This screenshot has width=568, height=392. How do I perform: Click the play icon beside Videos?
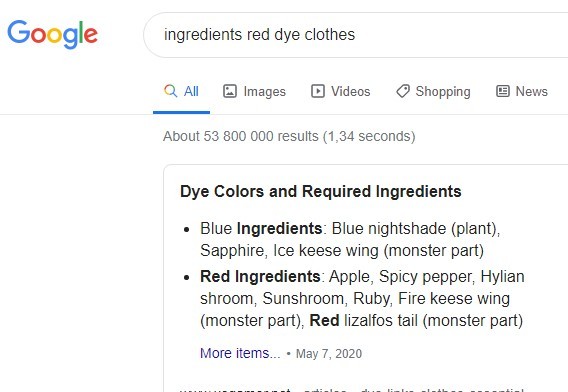coord(318,91)
